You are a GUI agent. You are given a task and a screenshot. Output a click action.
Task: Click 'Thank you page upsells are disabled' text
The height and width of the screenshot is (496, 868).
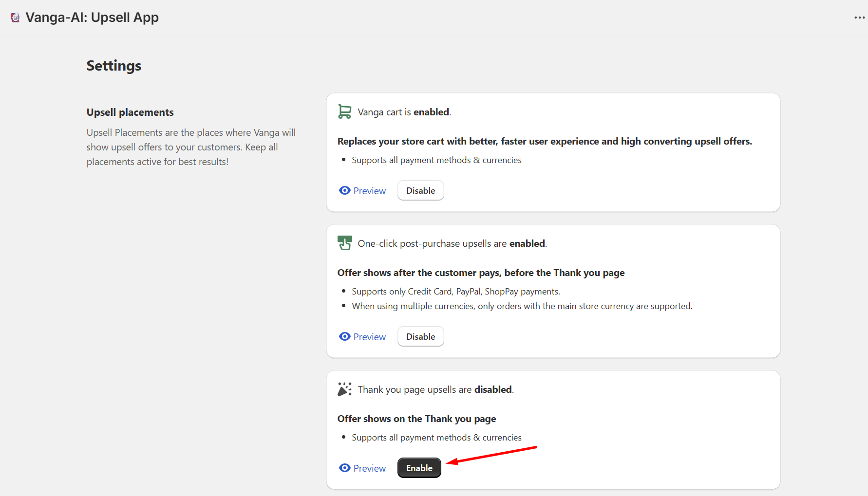click(x=436, y=389)
